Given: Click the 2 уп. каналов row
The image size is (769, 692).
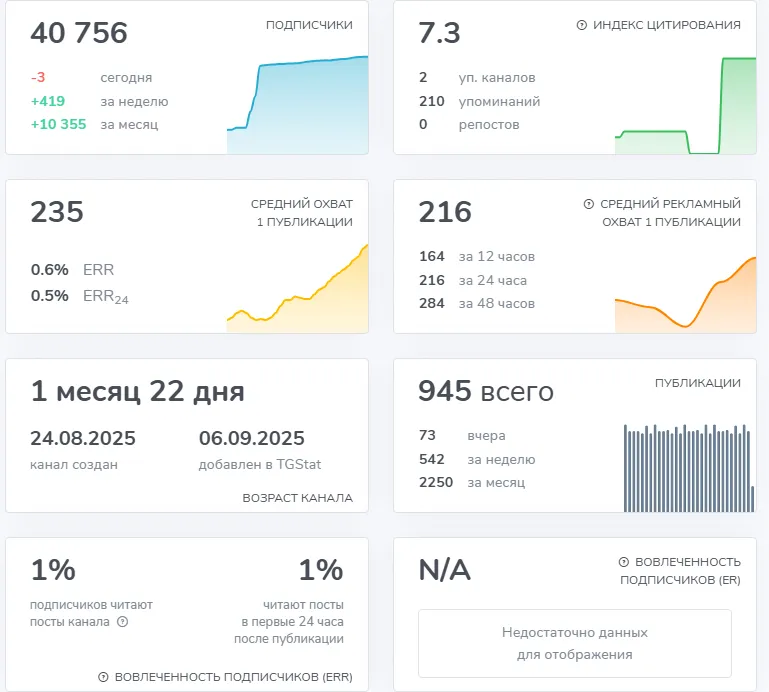Looking at the screenshot, I should [477, 77].
